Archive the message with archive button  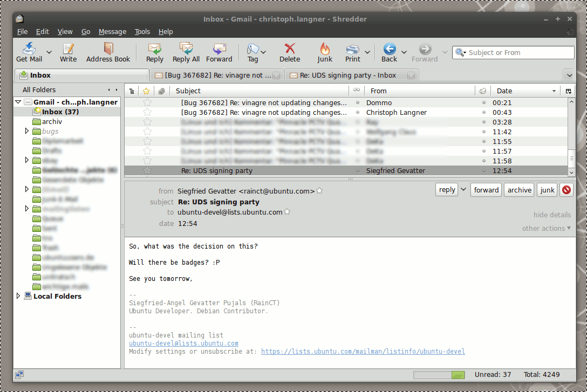(519, 190)
